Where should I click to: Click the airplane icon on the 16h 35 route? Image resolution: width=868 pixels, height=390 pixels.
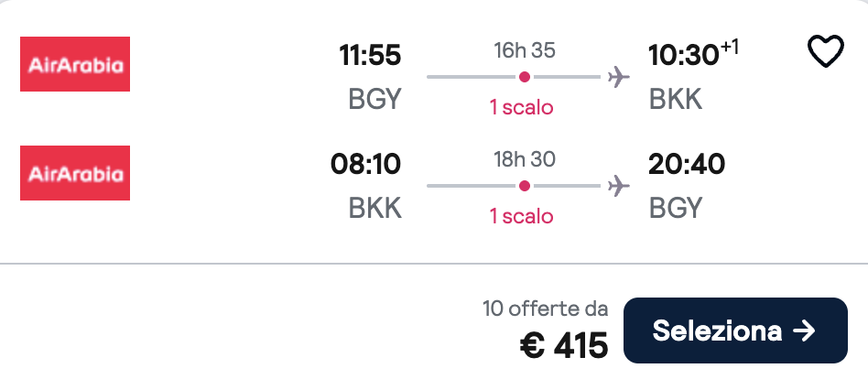619,77
